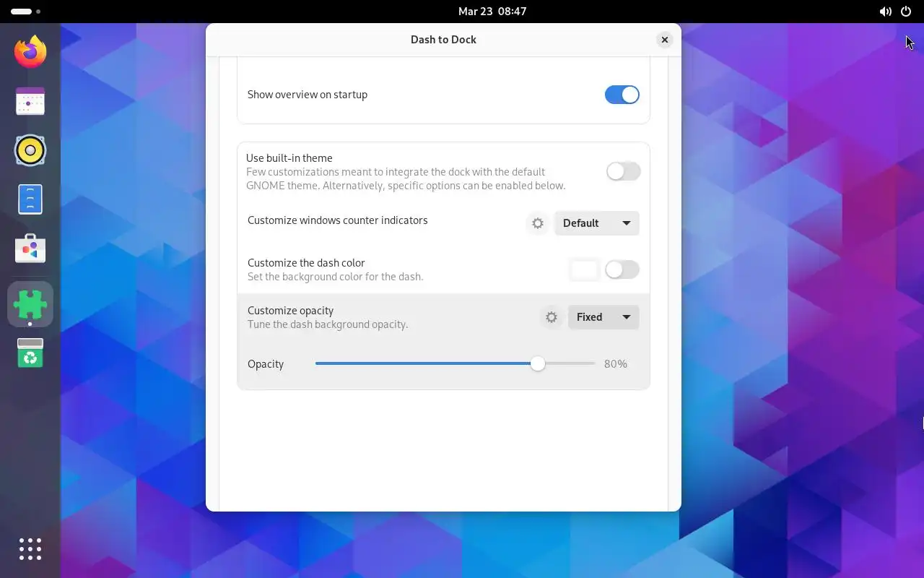Viewport: 924px width, 578px height.
Task: Click Customize windows counter indicators label
Action: (338, 220)
